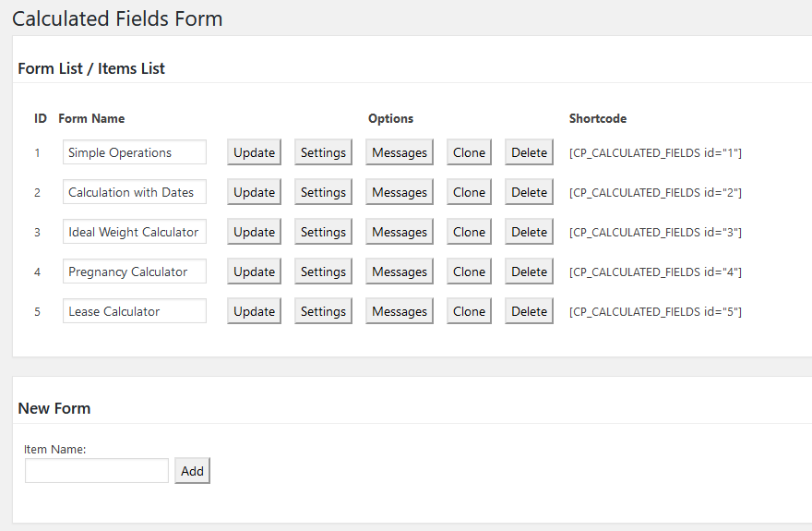Click the Calculation with Dates name field
The image size is (812, 531).
coord(134,193)
